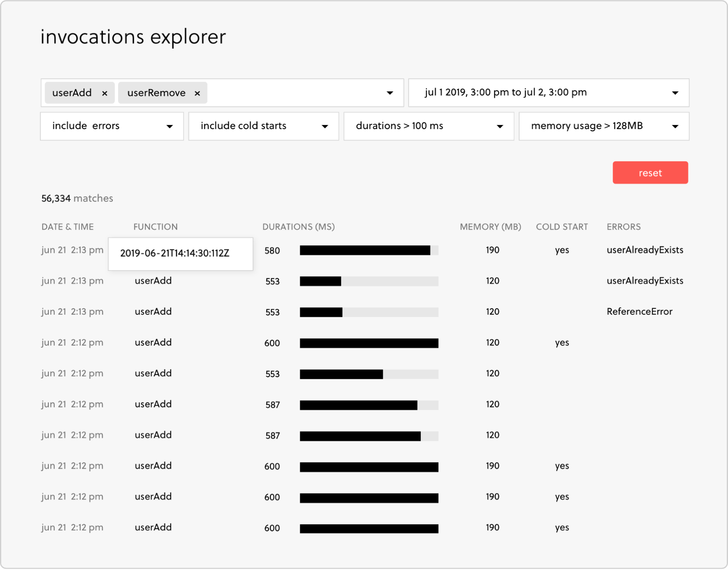Click the COLD START column header
The width and height of the screenshot is (728, 570).
[x=562, y=227]
